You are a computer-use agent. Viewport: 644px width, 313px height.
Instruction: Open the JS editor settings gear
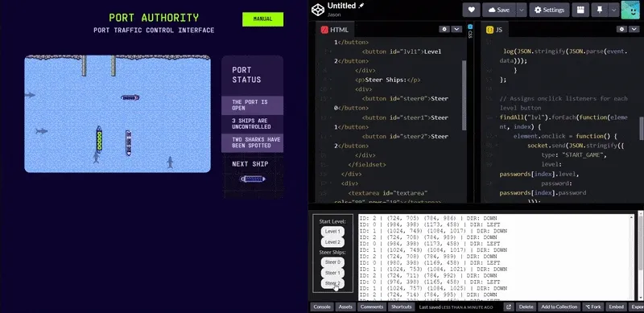pyautogui.click(x=621, y=29)
